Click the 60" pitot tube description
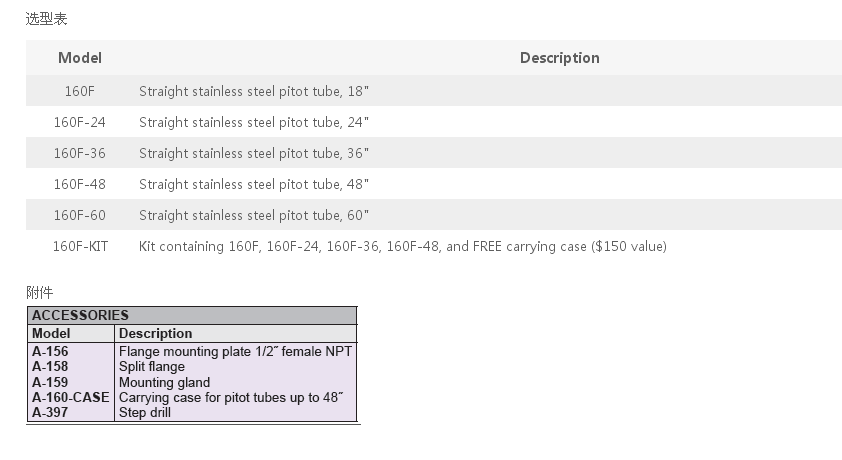Screen dimensions: 842x460 [x=254, y=215]
